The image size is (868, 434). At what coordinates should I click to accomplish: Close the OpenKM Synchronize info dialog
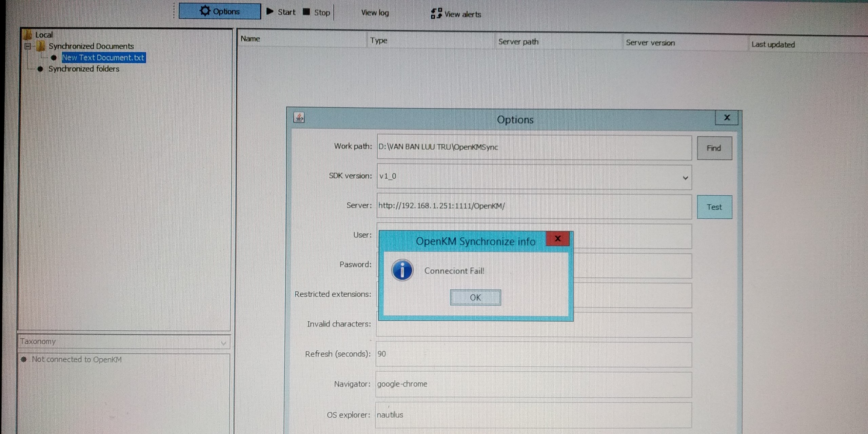557,239
